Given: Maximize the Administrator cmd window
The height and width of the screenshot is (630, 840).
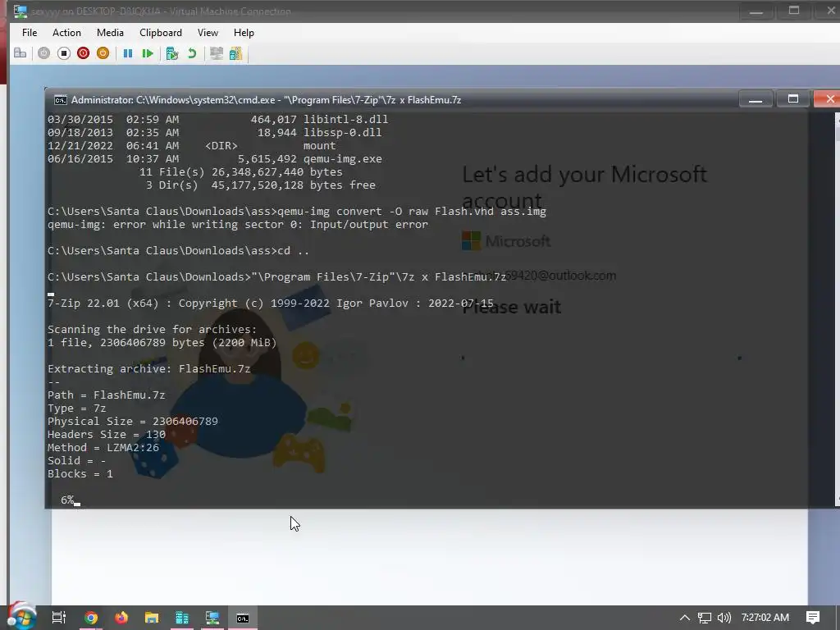Looking at the screenshot, I should click(x=793, y=99).
